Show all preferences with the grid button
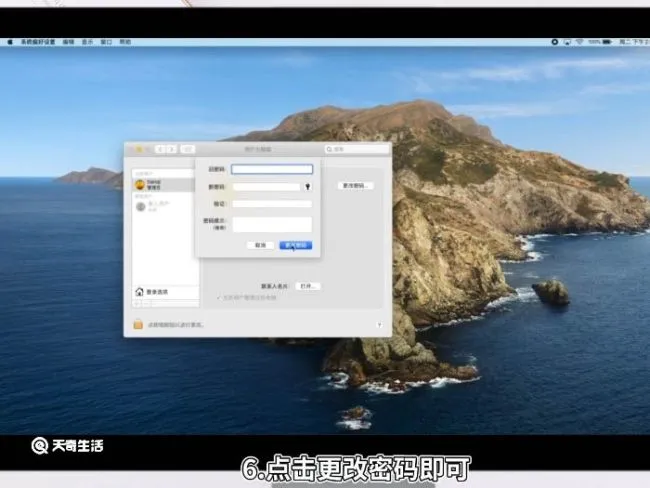Image resolution: width=650 pixels, height=488 pixels. 188,149
